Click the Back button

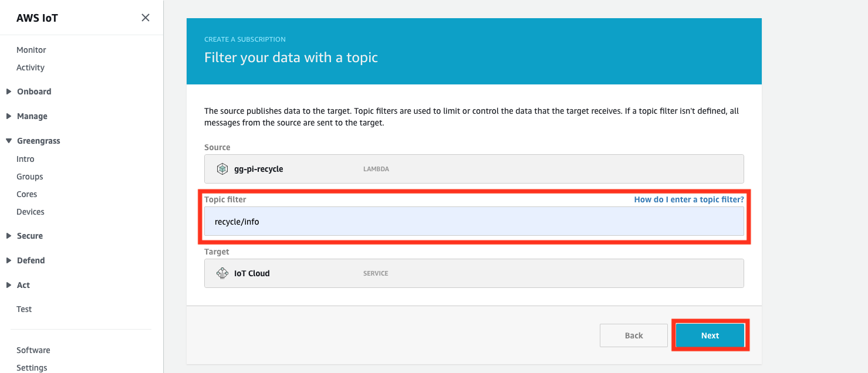(x=634, y=335)
